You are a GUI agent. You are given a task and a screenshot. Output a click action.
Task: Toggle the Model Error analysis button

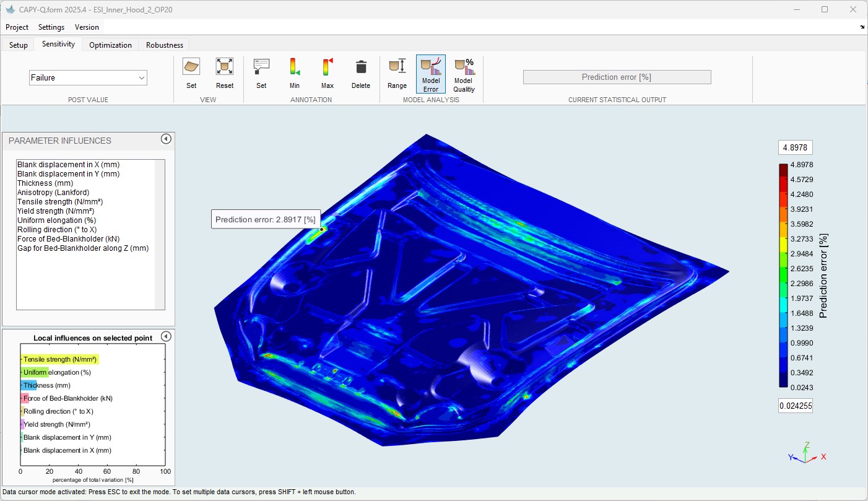coord(431,74)
